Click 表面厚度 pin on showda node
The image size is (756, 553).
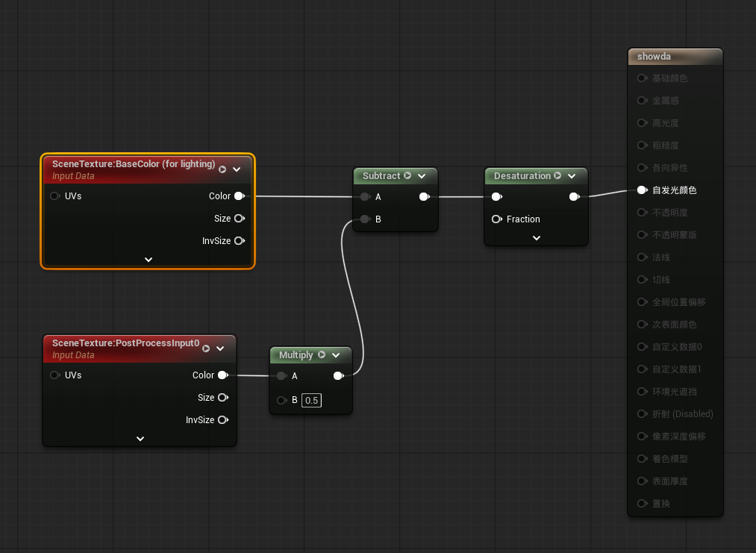tap(643, 481)
